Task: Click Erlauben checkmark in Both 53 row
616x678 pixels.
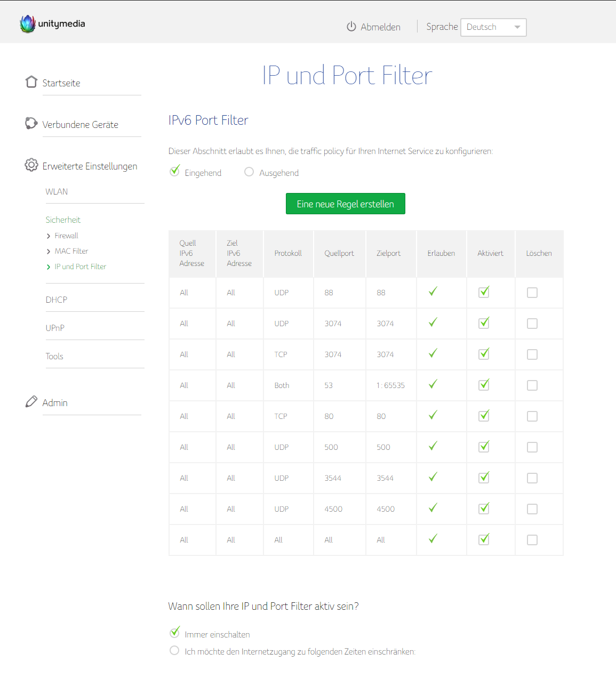Action: click(x=433, y=384)
